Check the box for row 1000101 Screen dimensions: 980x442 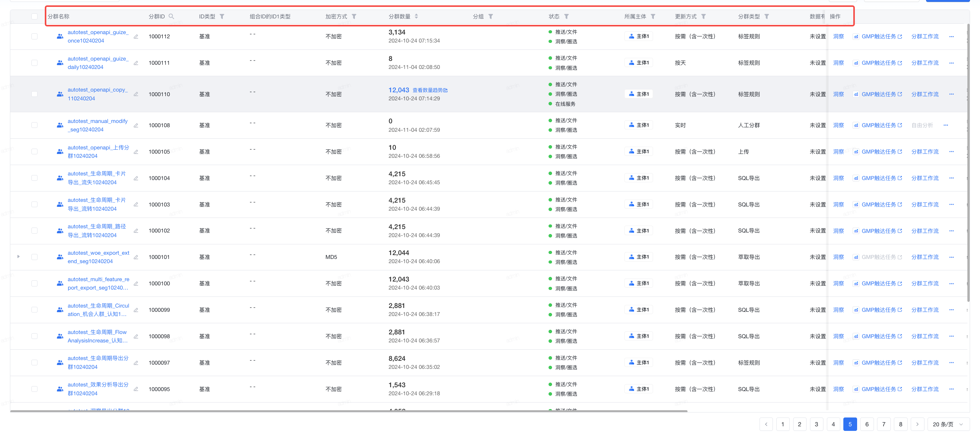[x=34, y=257]
